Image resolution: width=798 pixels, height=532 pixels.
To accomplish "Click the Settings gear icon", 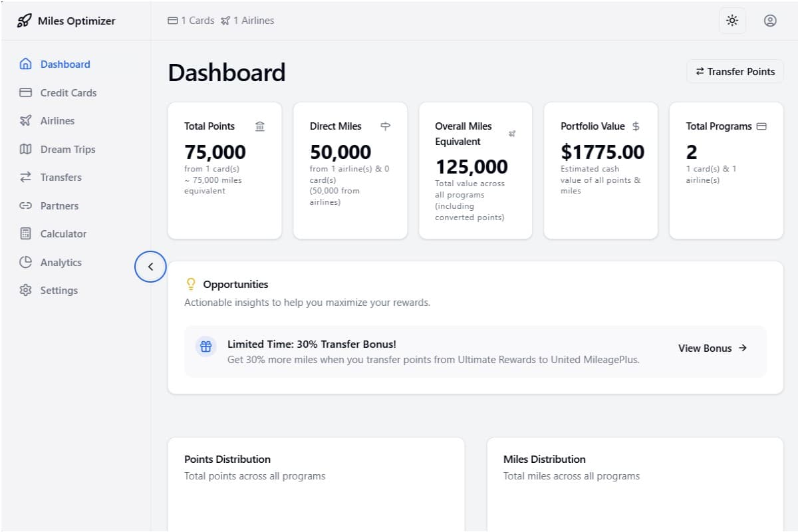I will tap(26, 291).
